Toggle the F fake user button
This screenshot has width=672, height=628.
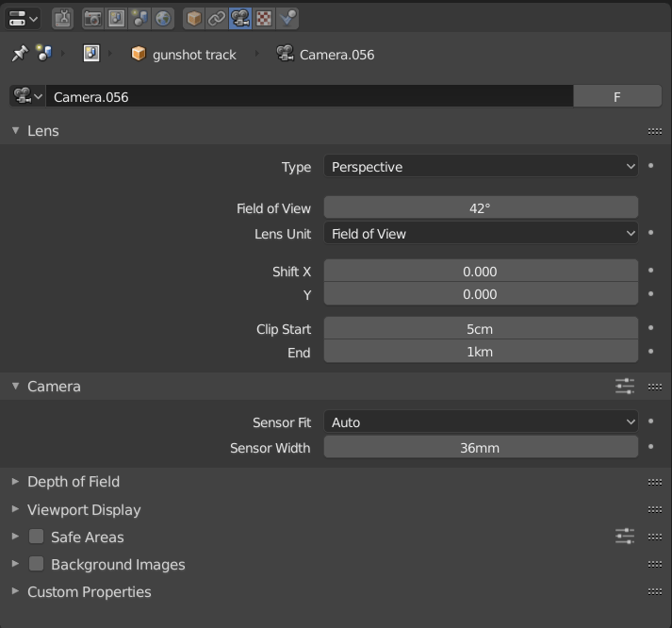tap(617, 96)
